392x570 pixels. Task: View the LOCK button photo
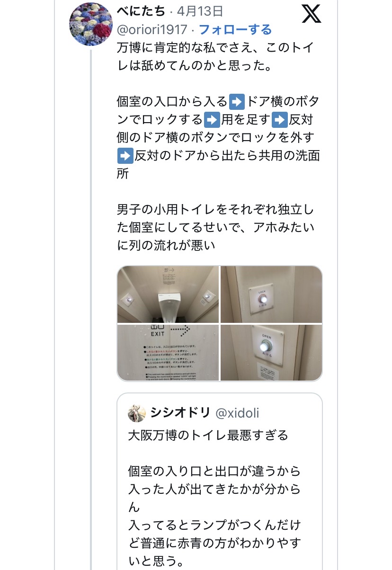pos(271,294)
